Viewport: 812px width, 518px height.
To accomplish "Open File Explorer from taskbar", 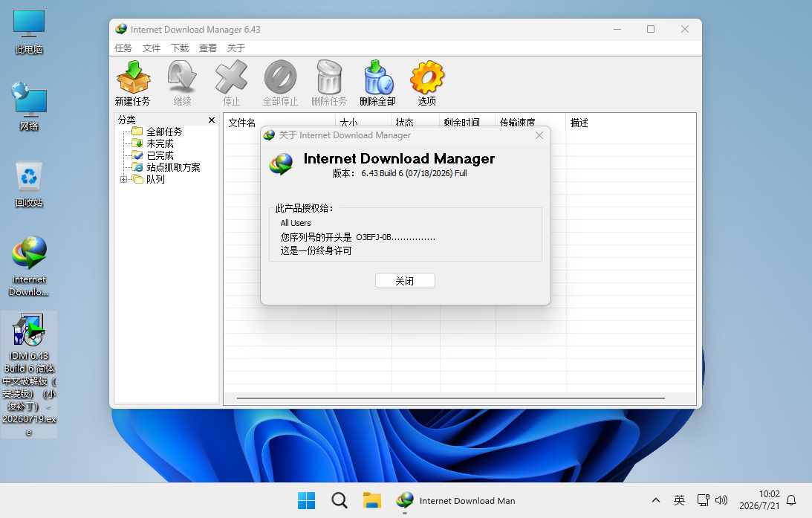I will pos(371,500).
